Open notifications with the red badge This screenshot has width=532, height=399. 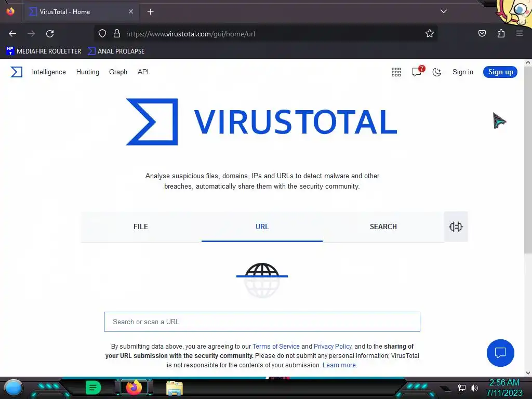pos(418,71)
